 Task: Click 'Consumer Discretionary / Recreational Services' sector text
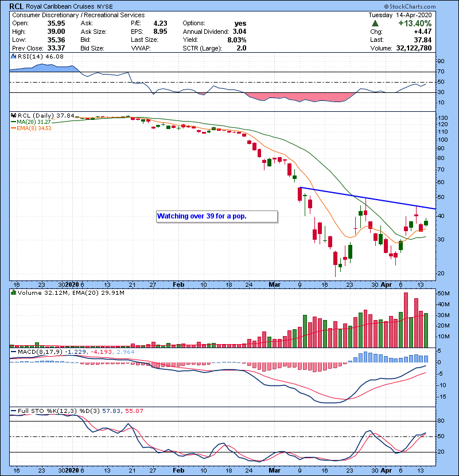pos(79,15)
